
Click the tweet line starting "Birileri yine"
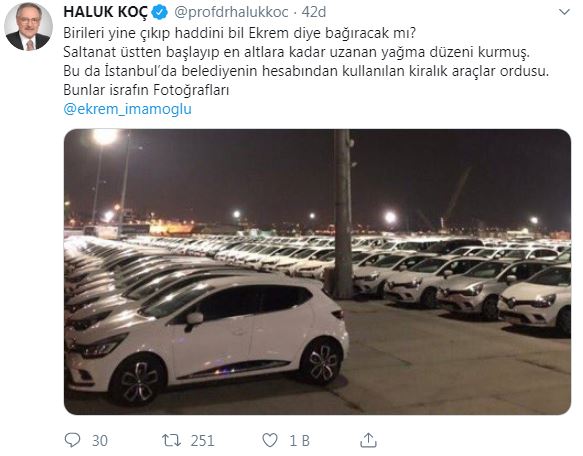(x=239, y=33)
